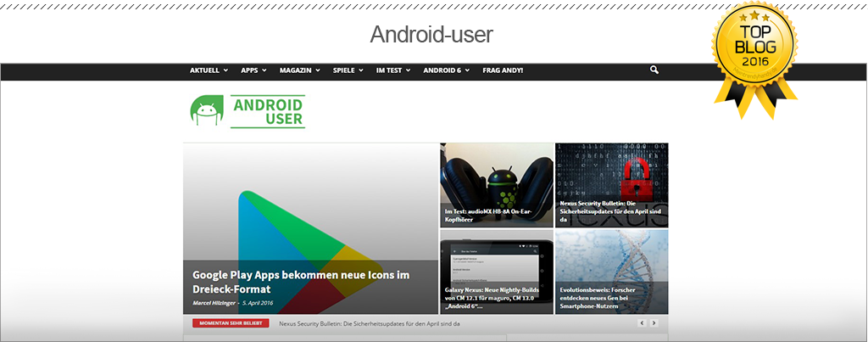Click the ANDROID USER text logo
The height and width of the screenshot is (342, 868).
(x=268, y=111)
